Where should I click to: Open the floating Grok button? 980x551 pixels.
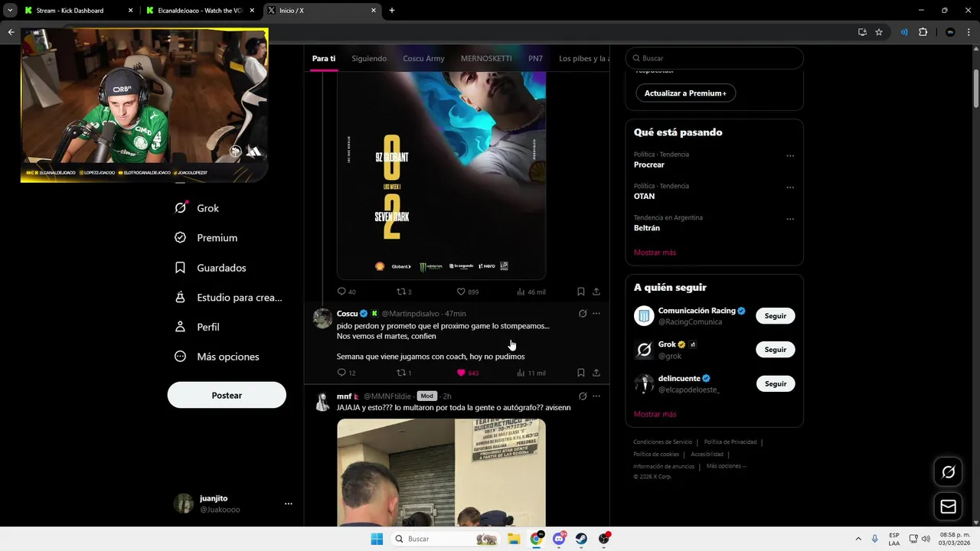click(948, 472)
